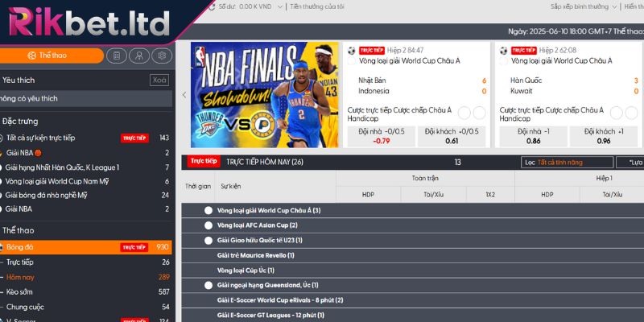Click the soccer ball icon on Hàn Quốc match card

pos(504,50)
